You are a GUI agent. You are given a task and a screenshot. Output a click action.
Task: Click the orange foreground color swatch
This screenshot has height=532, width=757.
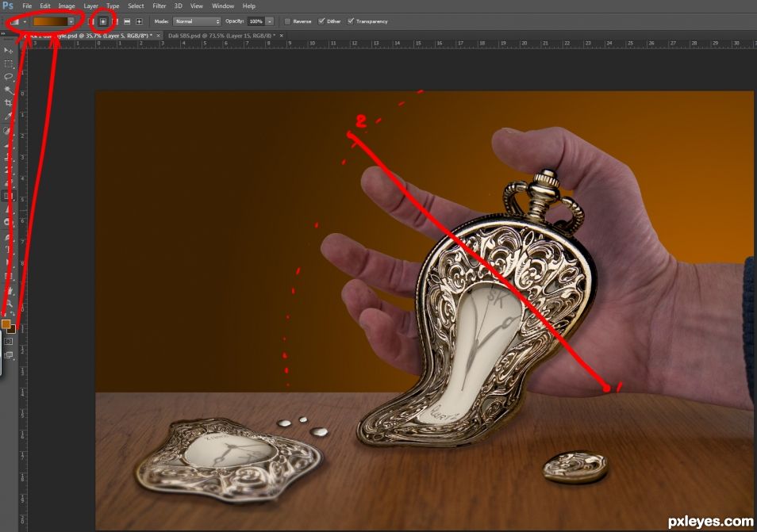[6, 323]
